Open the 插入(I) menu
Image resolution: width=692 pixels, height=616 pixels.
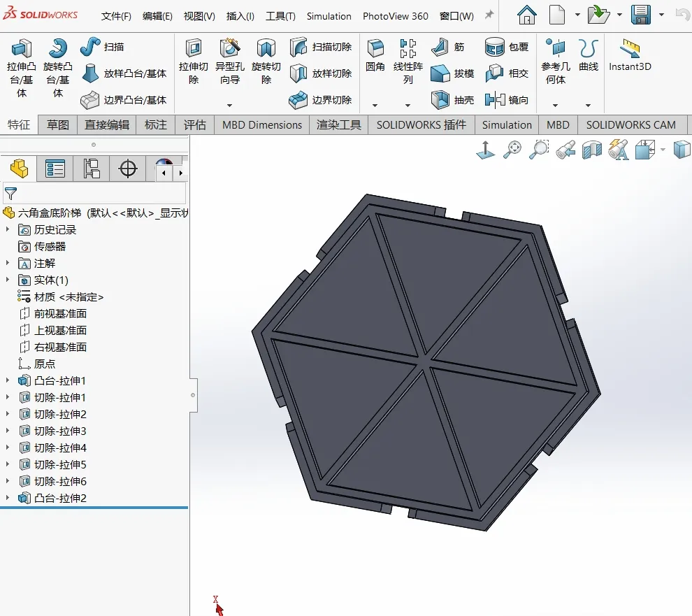tap(240, 16)
